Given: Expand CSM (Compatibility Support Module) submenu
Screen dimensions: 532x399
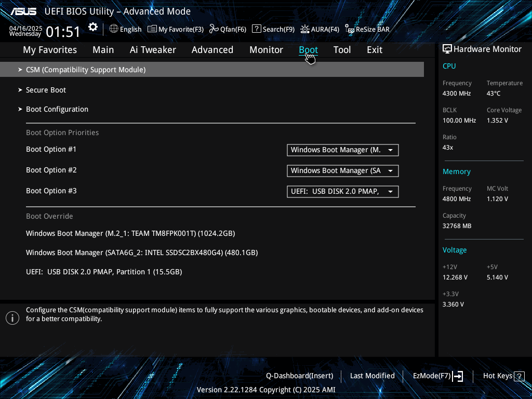Looking at the screenshot, I should (212, 70).
